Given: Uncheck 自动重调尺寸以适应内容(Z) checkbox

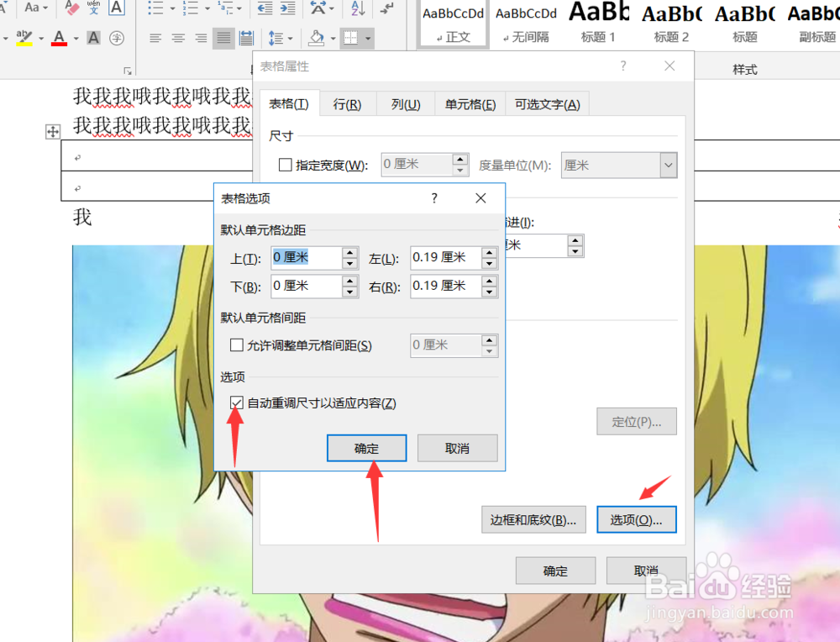Looking at the screenshot, I should click(x=236, y=403).
